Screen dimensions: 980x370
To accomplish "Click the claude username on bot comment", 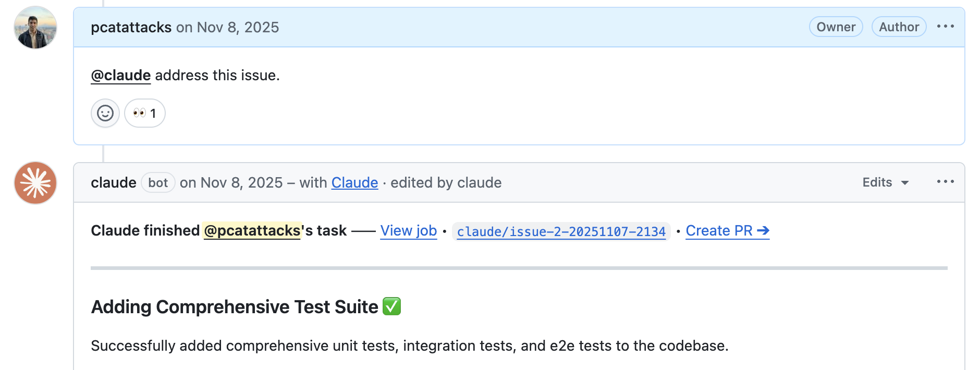I will point(113,183).
